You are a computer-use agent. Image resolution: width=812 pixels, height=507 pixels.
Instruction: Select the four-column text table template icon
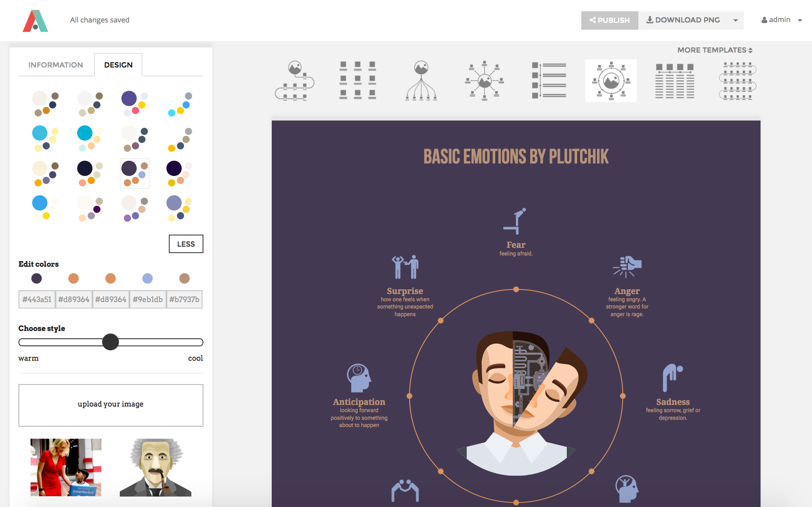coord(675,80)
